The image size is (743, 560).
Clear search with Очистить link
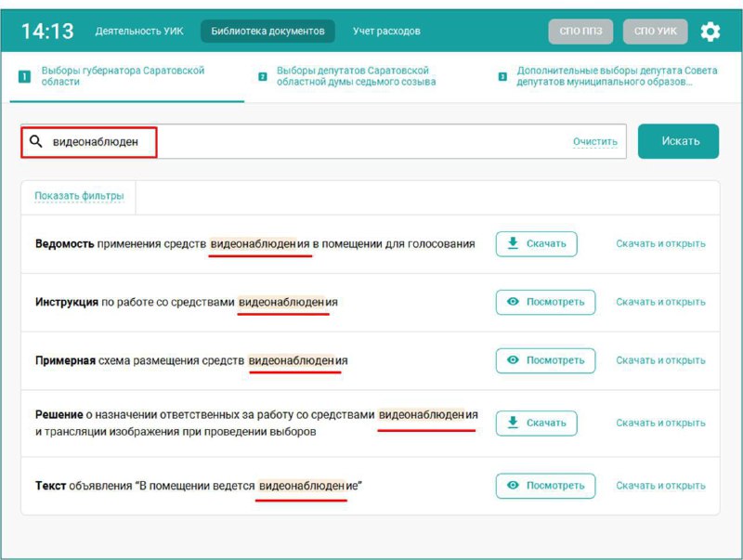coord(594,142)
